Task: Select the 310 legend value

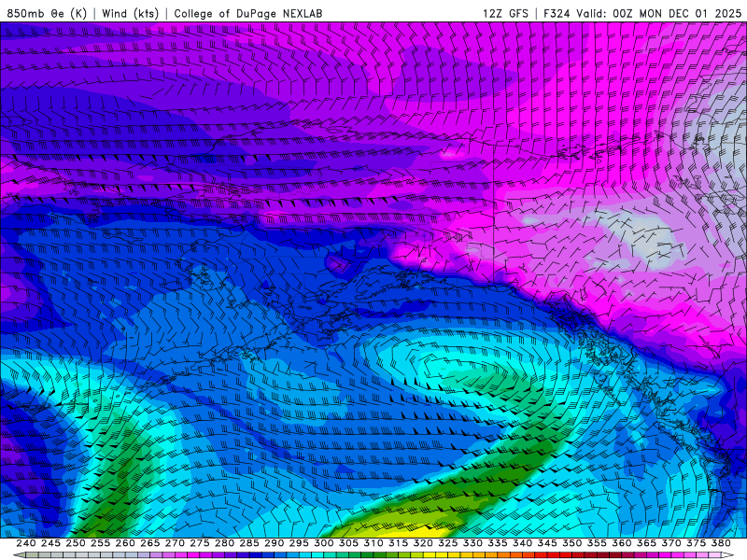Action: click(x=373, y=543)
